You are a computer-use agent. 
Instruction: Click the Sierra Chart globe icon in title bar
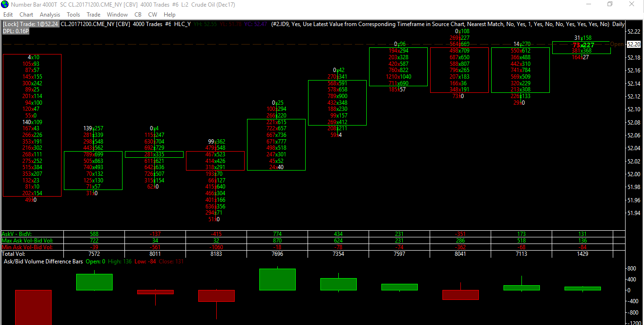tap(5, 4)
